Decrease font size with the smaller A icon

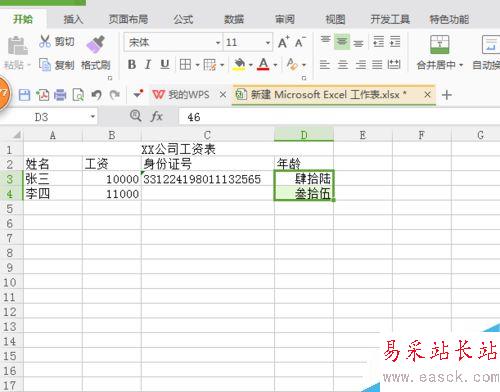click(x=300, y=43)
